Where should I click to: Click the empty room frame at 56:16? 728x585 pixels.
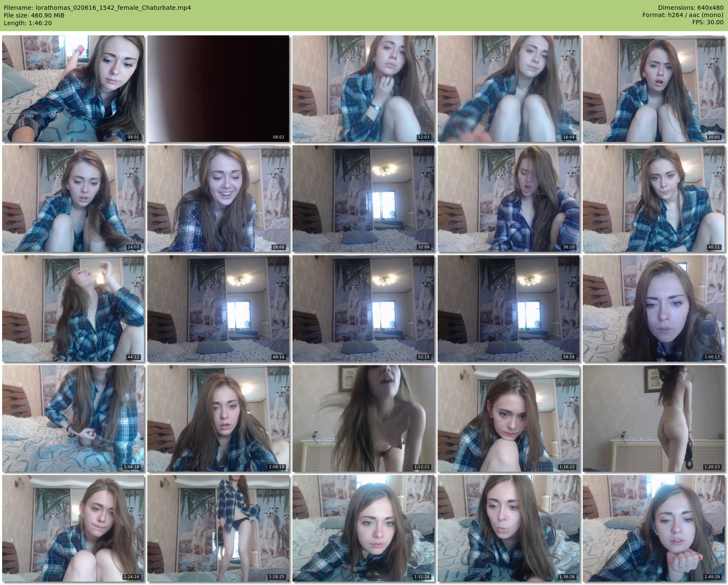click(508, 308)
